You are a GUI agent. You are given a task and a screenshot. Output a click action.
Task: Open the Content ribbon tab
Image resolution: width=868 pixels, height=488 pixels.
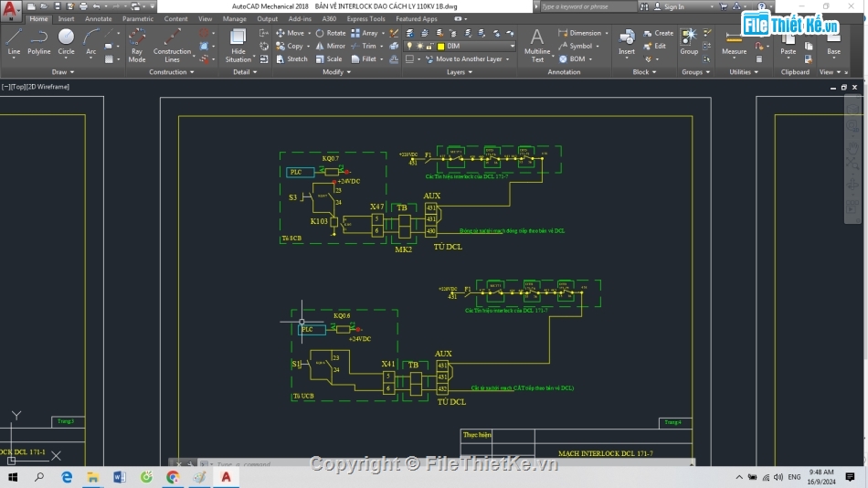coord(175,19)
